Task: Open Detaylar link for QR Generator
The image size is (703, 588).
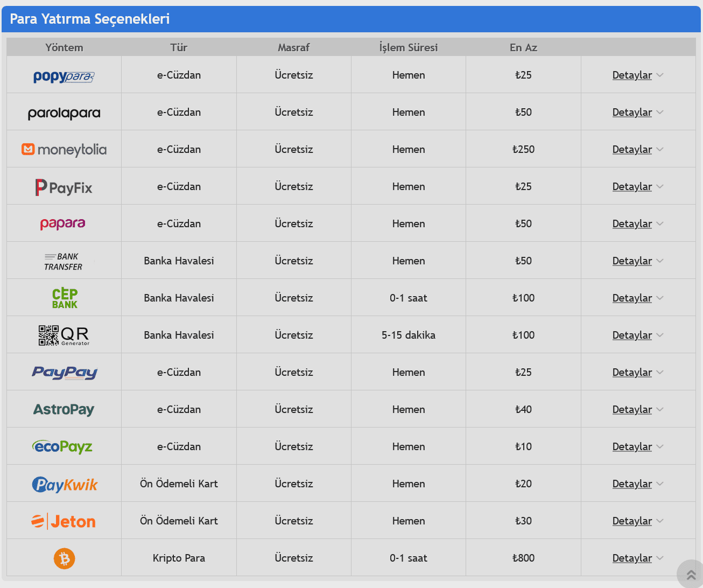Action: (632, 335)
